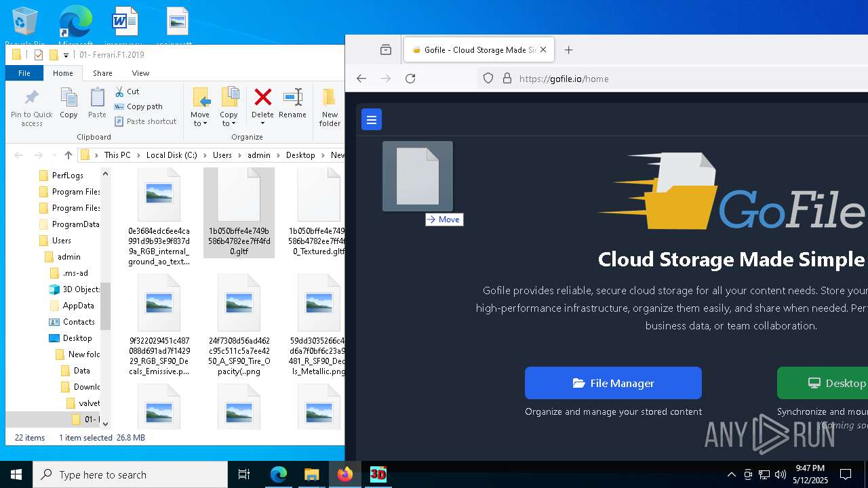This screenshot has width=868, height=488.
Task: Open a new browser tab
Action: 568,49
